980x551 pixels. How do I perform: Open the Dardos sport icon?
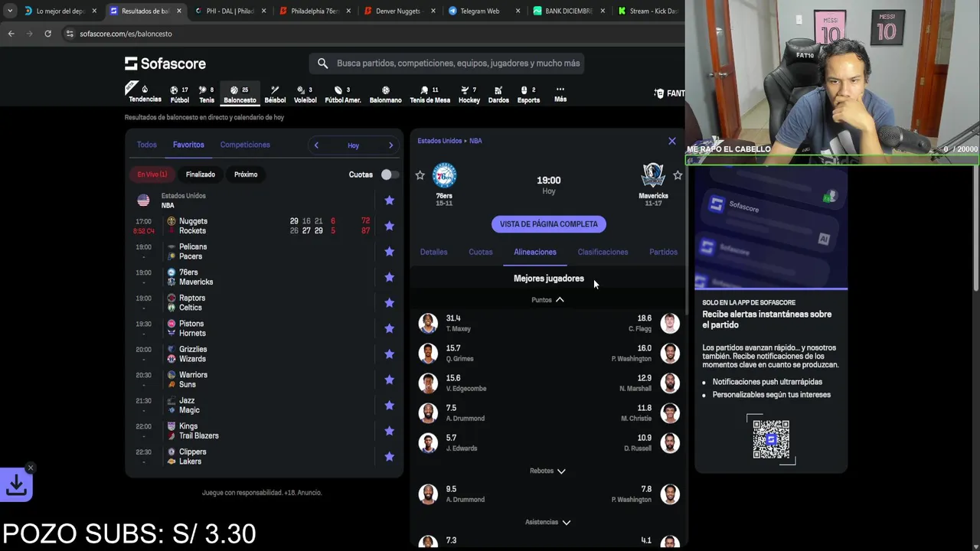[x=498, y=94]
